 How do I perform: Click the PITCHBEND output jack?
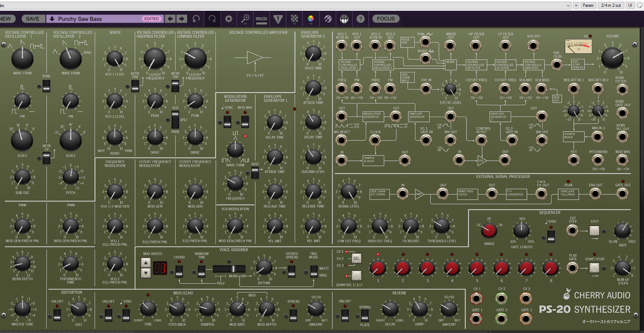click(x=598, y=160)
